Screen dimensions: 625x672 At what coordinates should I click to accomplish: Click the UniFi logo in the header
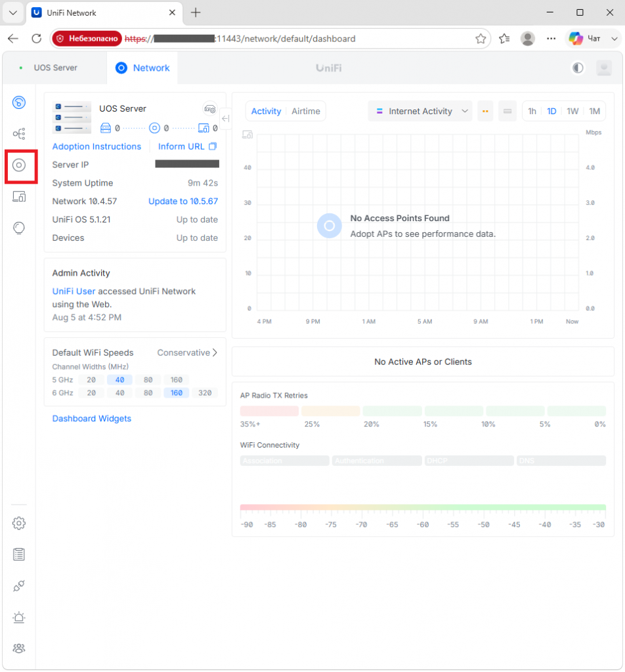click(x=329, y=68)
